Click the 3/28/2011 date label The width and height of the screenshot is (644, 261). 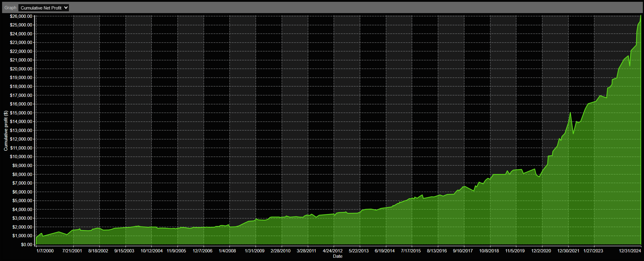point(307,251)
